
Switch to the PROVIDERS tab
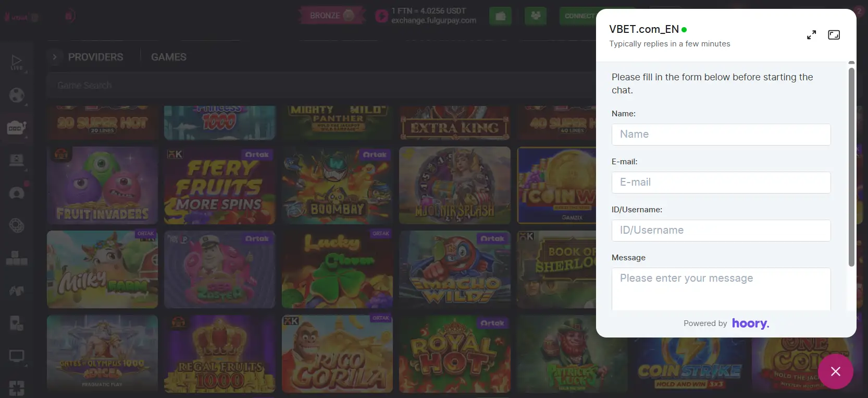[x=95, y=57]
